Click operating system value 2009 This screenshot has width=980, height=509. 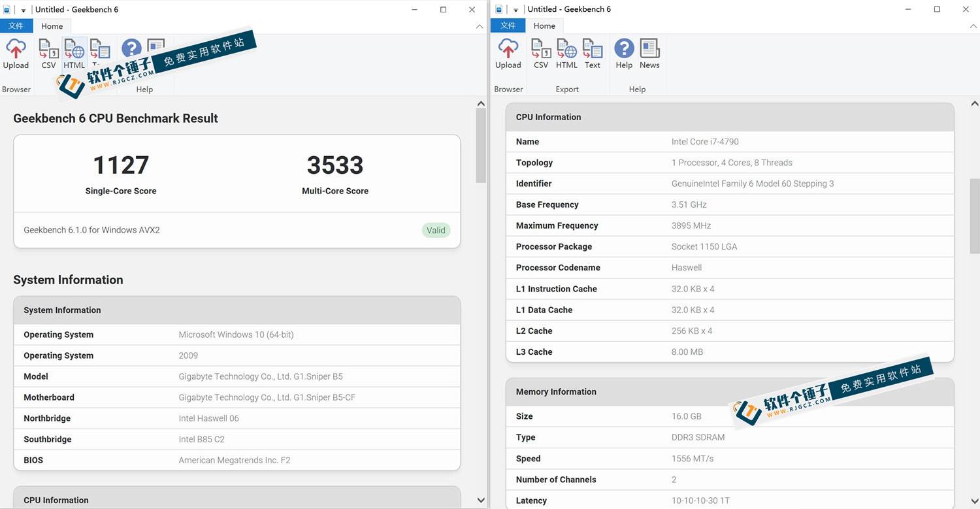(x=188, y=355)
